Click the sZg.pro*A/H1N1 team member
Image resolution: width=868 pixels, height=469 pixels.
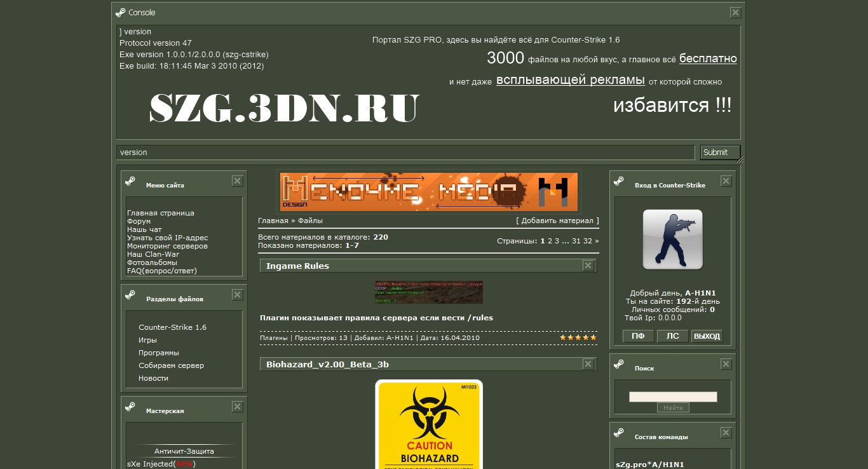pos(649,465)
